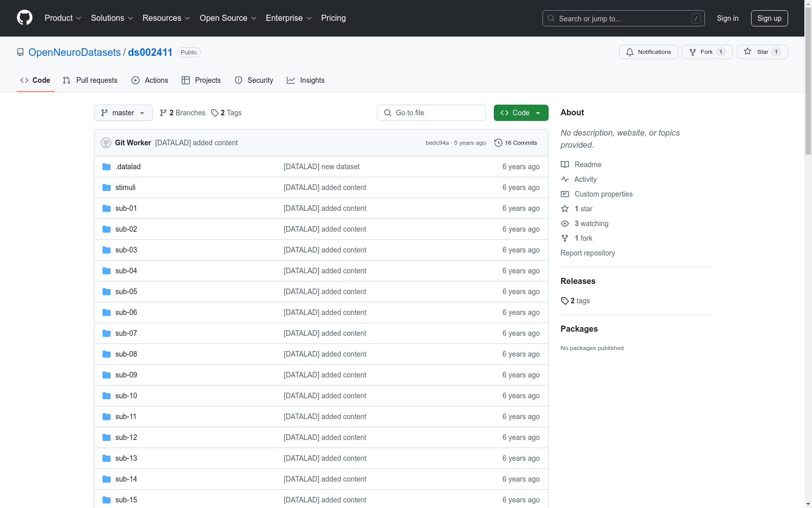This screenshot has height=508, width=812.
Task: Click the Notifications button
Action: point(649,52)
